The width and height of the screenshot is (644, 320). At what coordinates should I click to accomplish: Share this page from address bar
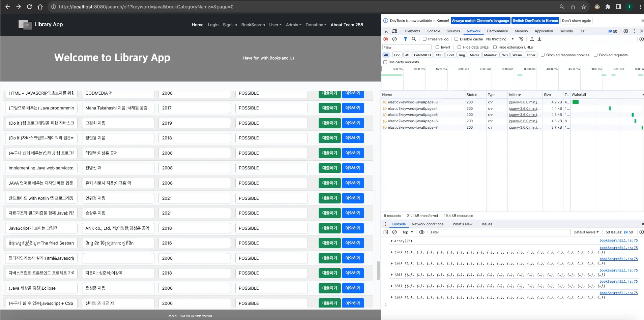(573, 7)
